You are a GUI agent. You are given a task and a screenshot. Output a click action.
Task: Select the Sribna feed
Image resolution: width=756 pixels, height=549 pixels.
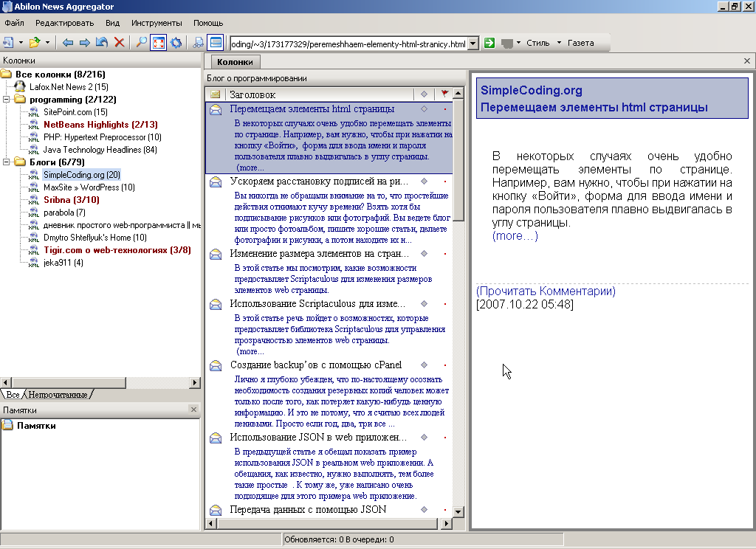tap(72, 199)
